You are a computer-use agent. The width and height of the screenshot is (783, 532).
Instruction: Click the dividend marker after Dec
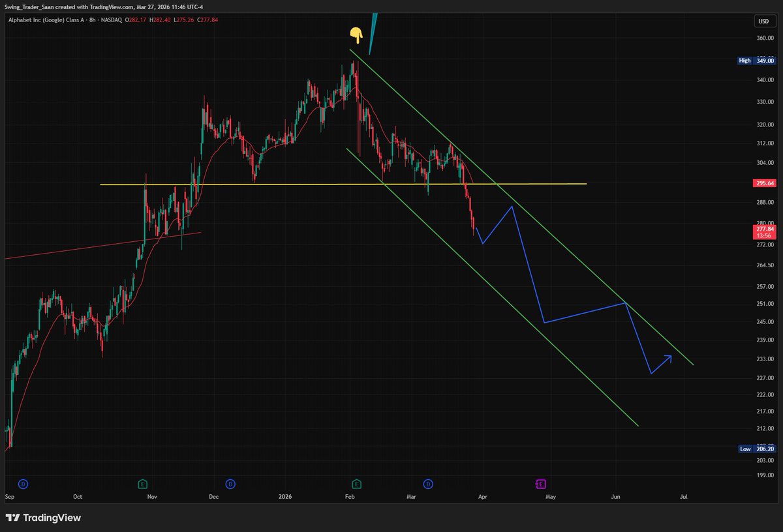[x=230, y=484]
